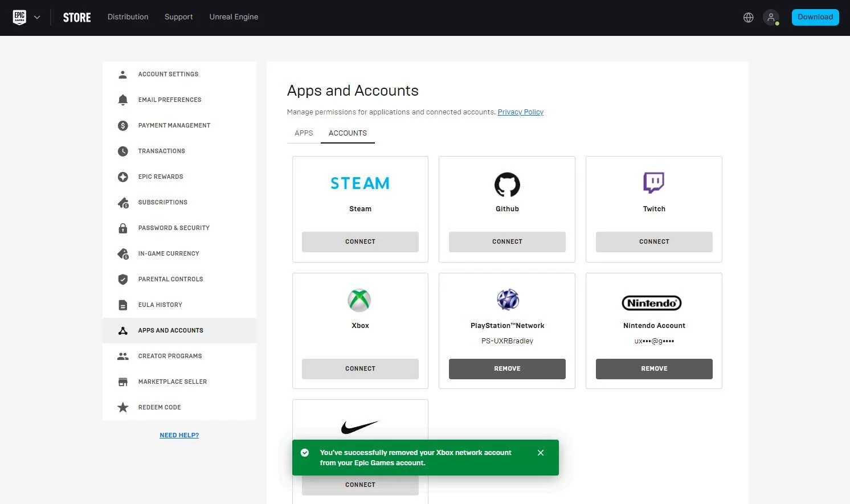
Task: Click the Email Preferences bell icon
Action: coord(122,100)
